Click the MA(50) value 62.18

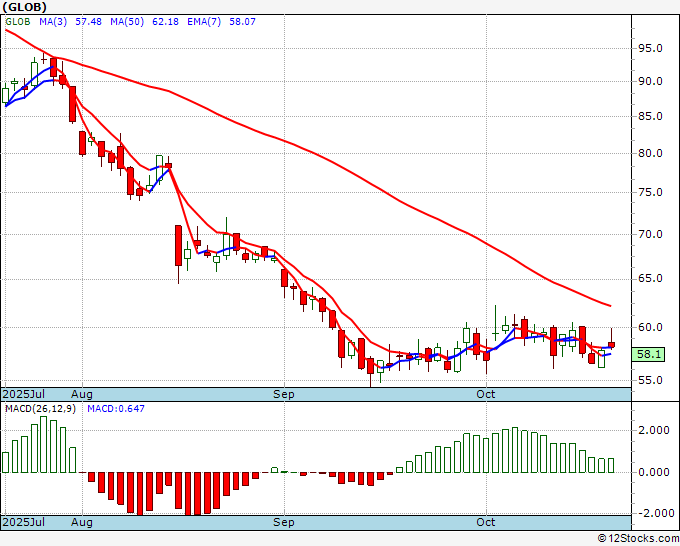[165, 22]
